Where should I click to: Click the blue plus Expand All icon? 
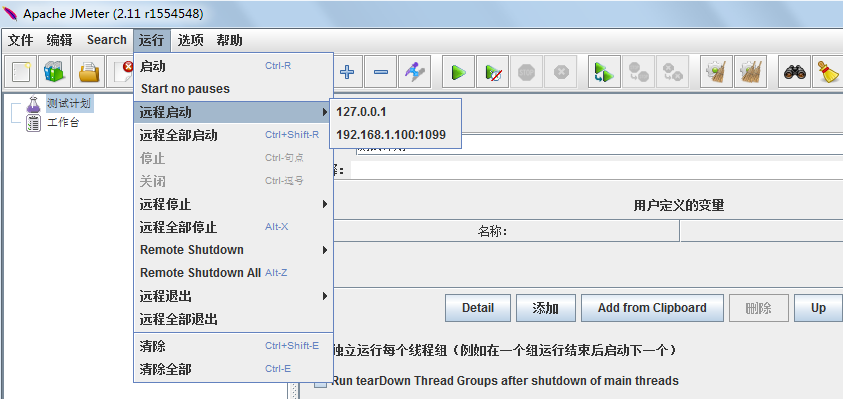click(x=347, y=72)
